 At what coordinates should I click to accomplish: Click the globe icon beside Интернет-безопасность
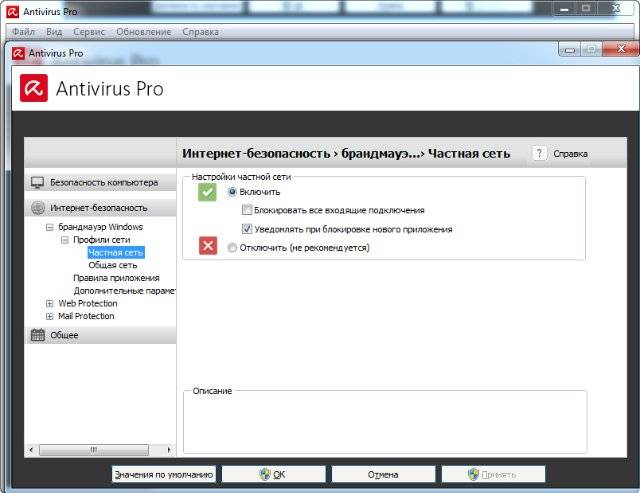pyautogui.click(x=38, y=208)
